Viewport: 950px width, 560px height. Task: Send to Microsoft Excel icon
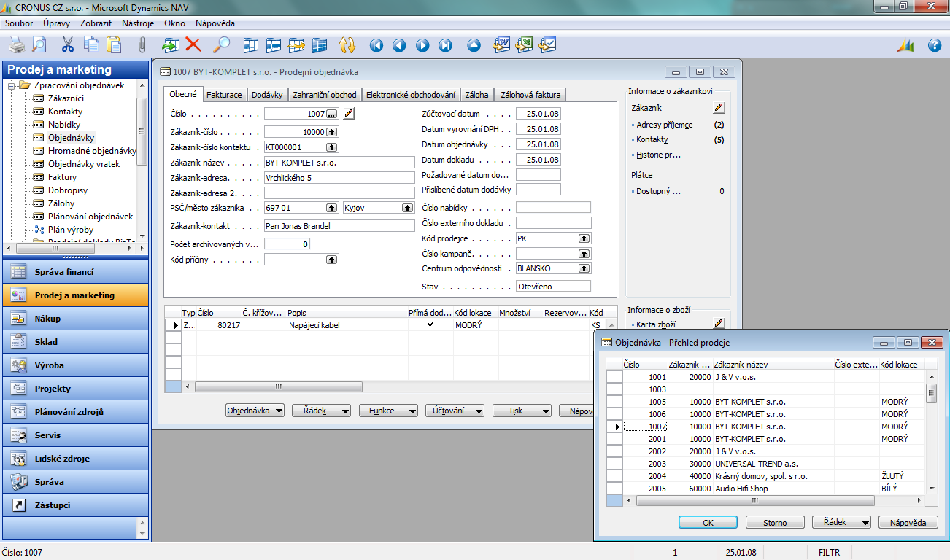click(x=524, y=45)
